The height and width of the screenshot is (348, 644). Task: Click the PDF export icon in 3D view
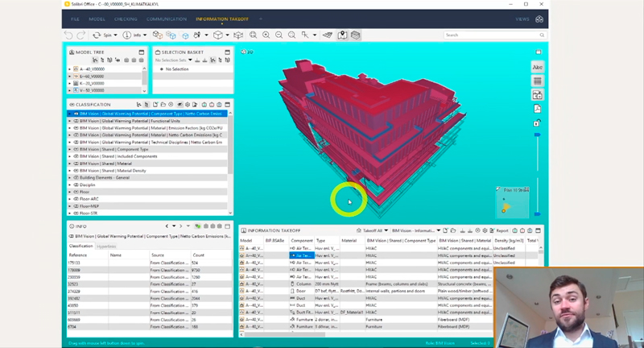click(537, 109)
